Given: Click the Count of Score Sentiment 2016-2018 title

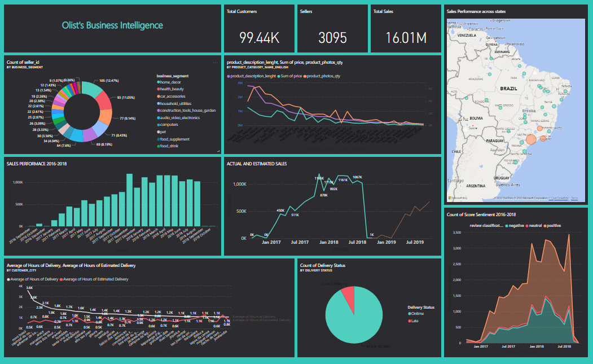Looking at the screenshot, I should coord(481,214).
